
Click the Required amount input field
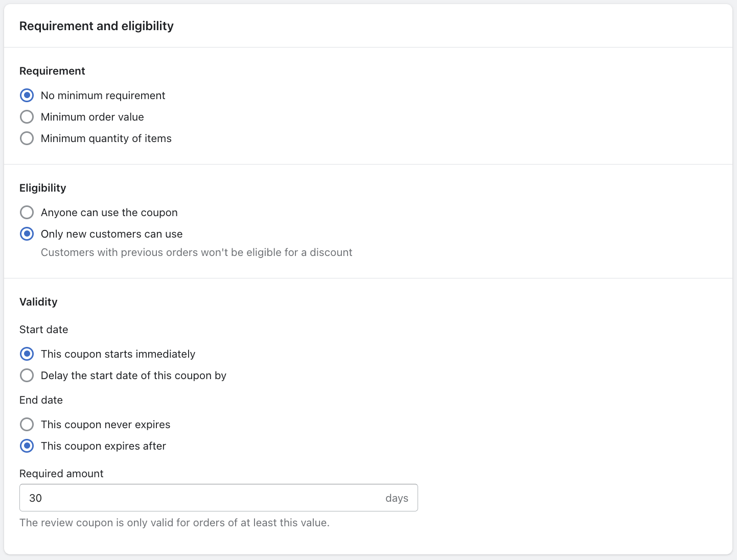199,498
